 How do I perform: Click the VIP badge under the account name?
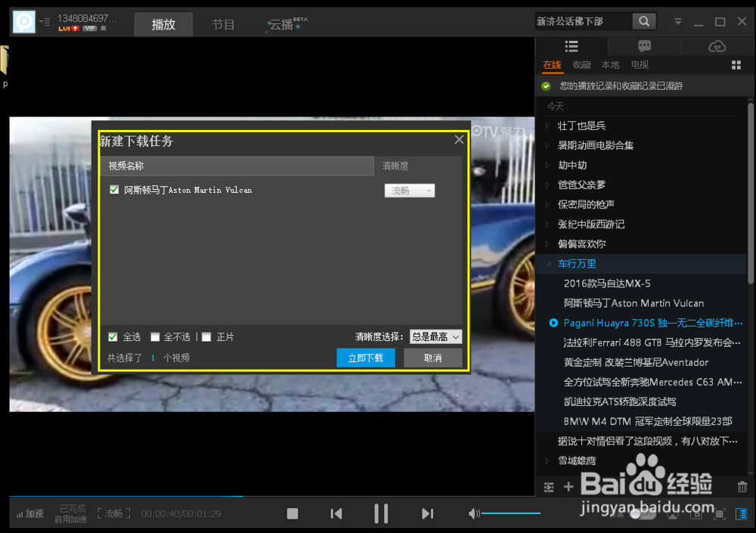[90, 29]
